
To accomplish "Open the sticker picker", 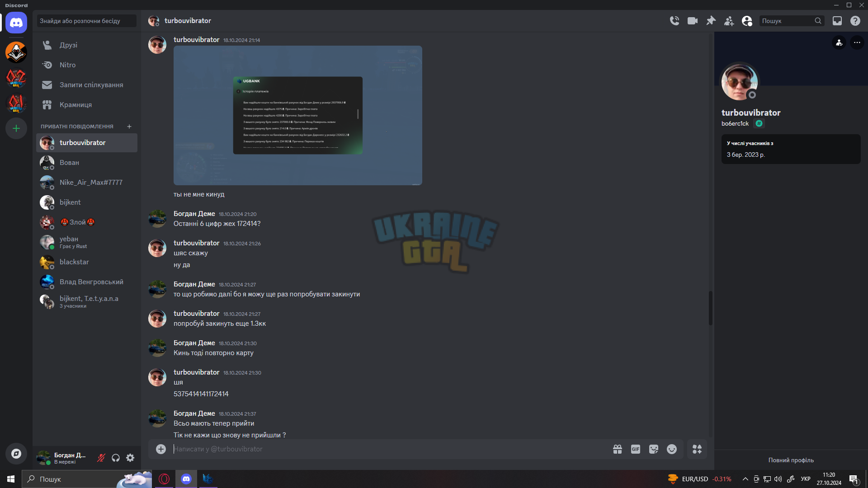I will point(654,449).
